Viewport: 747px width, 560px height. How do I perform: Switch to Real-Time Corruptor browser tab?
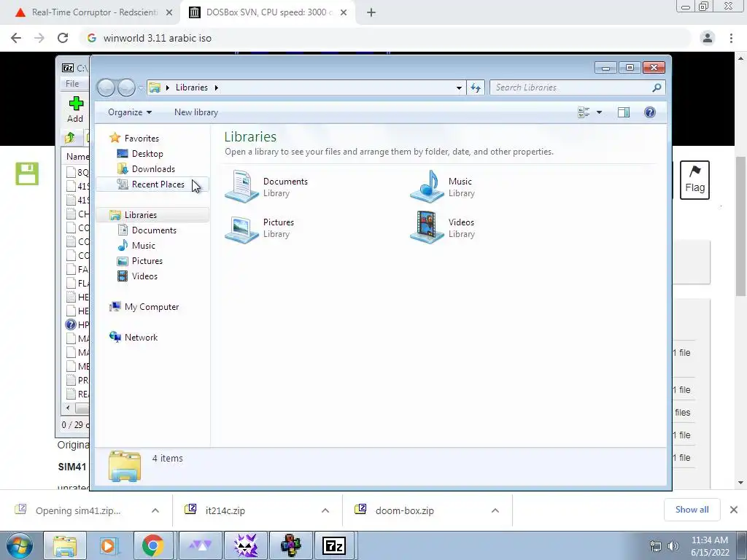click(x=93, y=12)
